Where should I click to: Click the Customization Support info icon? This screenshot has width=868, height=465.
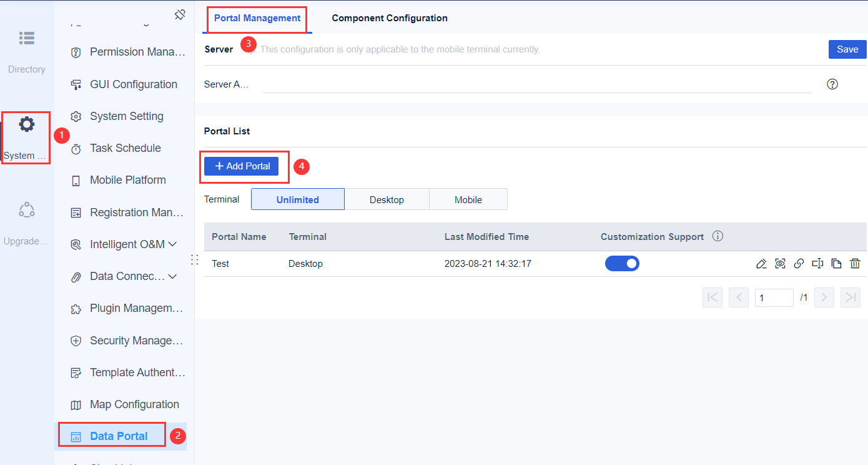717,236
